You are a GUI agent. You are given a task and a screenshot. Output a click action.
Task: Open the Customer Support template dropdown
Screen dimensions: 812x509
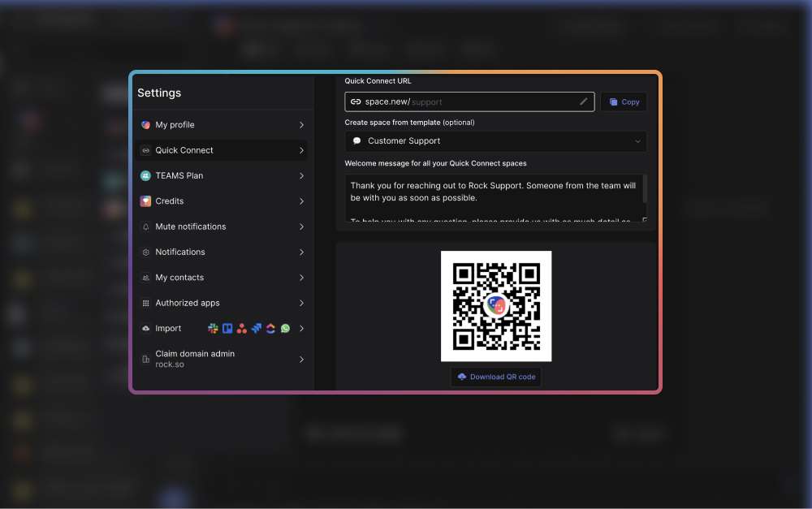point(495,140)
